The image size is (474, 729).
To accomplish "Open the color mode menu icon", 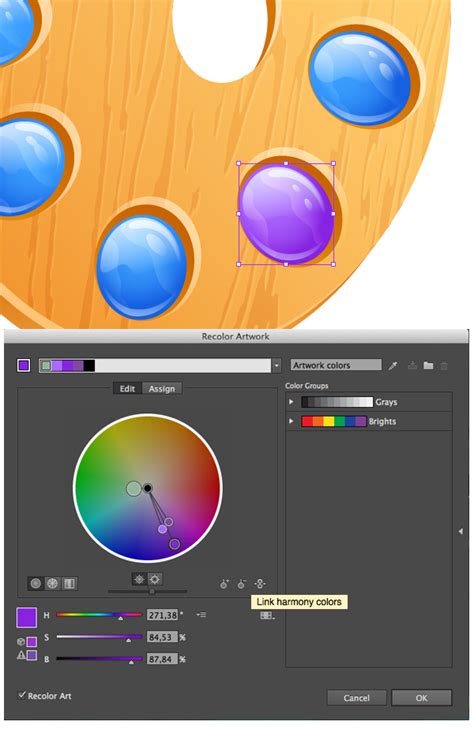I will (201, 615).
